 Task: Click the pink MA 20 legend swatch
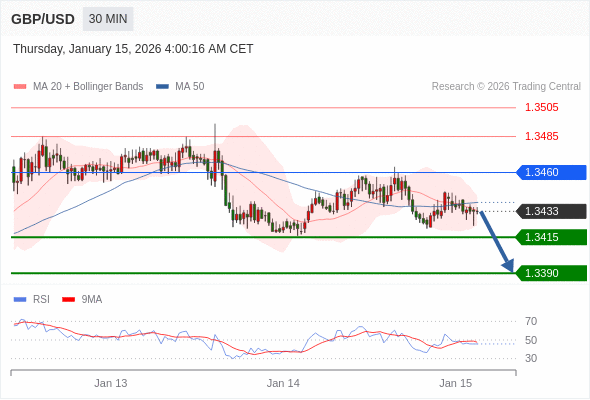20,87
